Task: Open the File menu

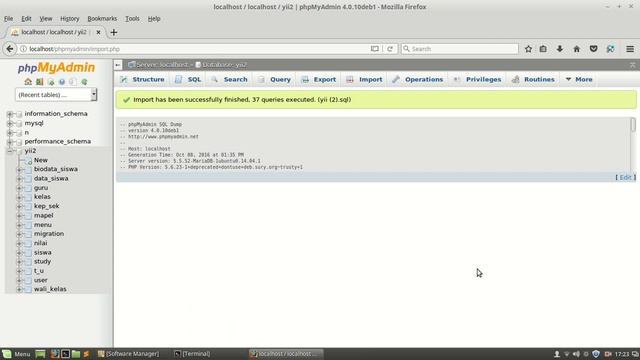Action: 8,19
